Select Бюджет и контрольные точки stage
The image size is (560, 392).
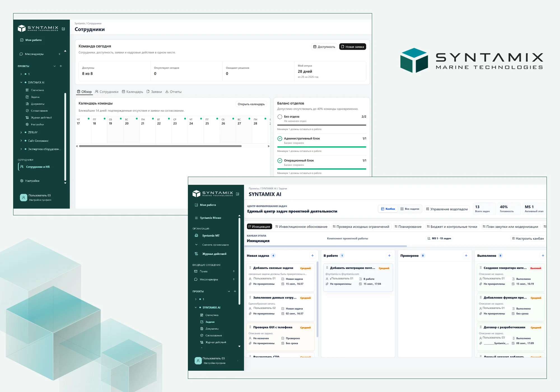pos(452,227)
